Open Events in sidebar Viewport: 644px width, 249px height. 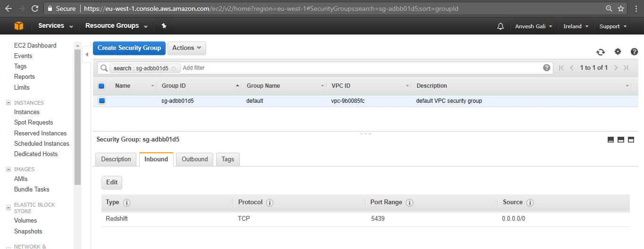[23, 56]
